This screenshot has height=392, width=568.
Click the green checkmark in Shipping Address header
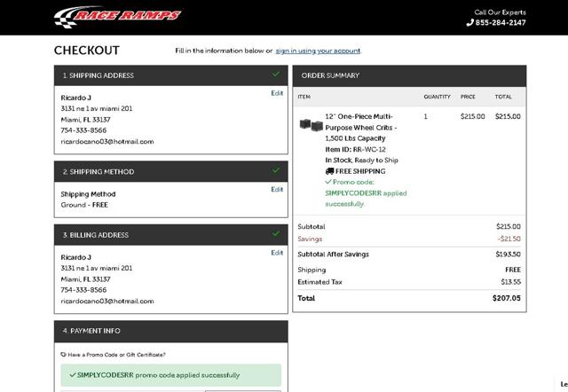coord(276,74)
